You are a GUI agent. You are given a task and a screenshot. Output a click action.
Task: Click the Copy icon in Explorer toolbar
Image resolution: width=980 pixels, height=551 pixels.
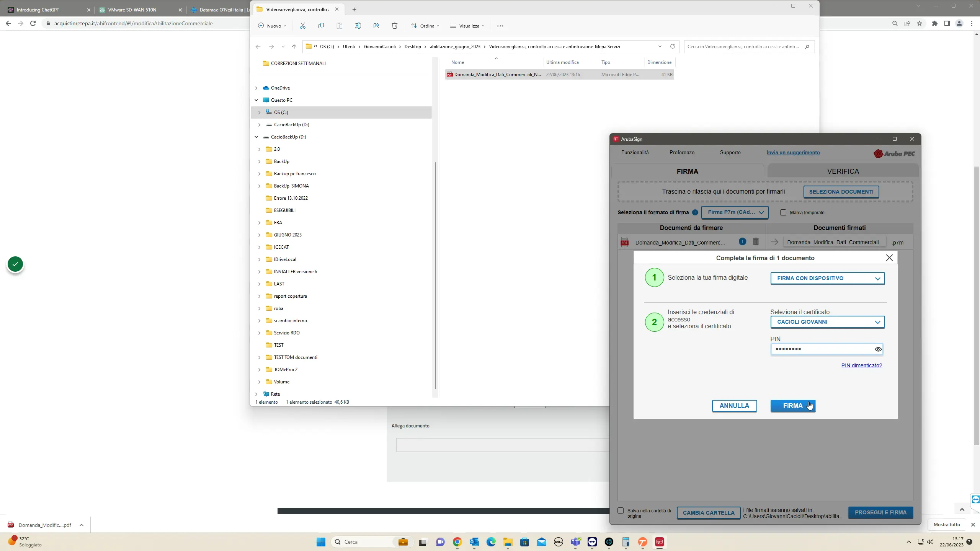point(321,26)
